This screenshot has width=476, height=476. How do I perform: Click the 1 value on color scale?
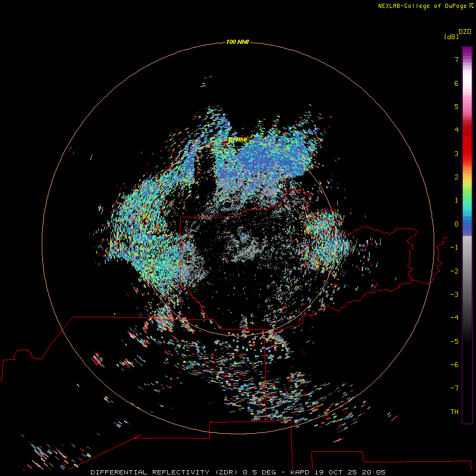tap(456, 200)
